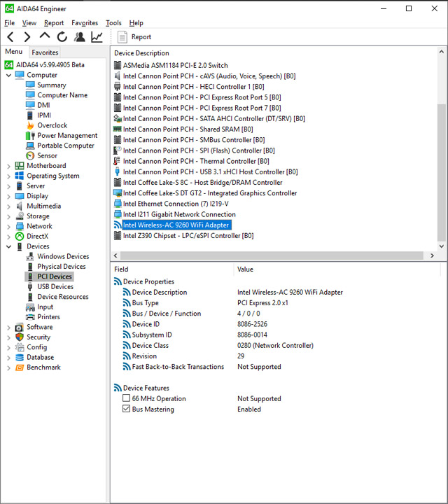Select Intel Ethernet Connection (7) I219-V

click(x=176, y=204)
